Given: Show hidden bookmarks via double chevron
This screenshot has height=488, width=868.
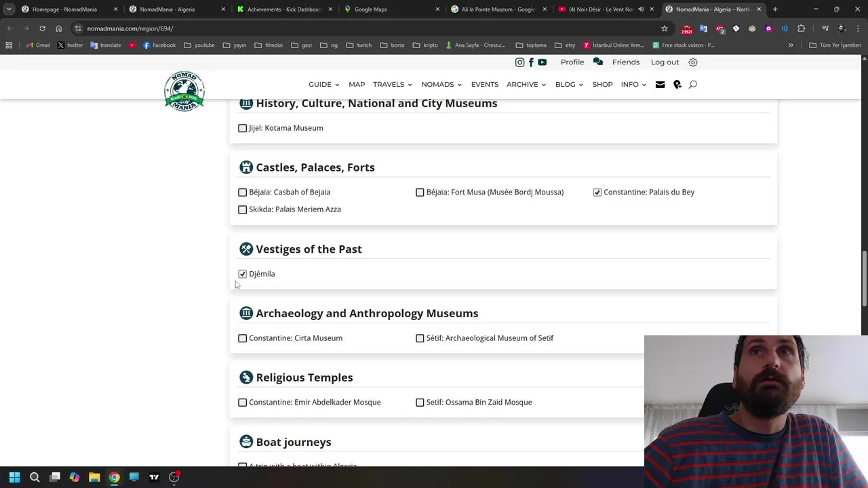Looking at the screenshot, I should tap(791, 45).
